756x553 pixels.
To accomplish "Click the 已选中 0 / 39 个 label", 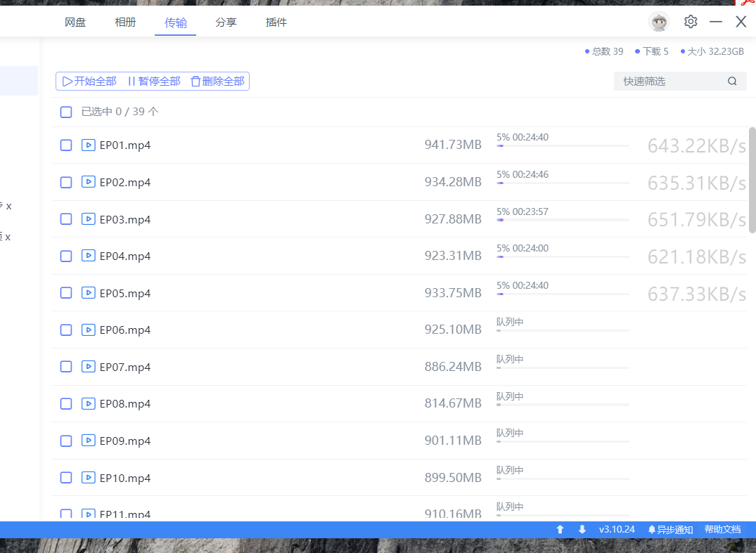I will (120, 112).
